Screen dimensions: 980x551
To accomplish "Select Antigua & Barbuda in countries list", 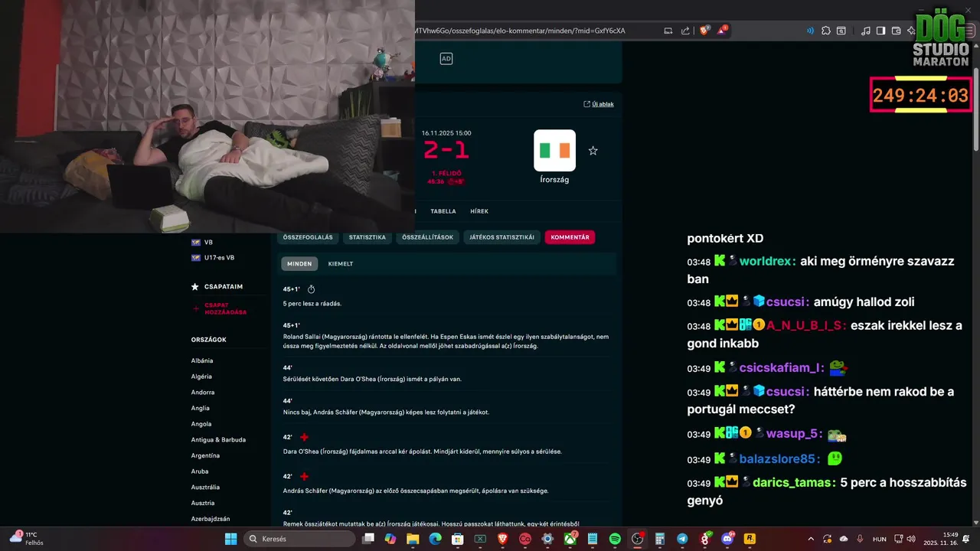I will tap(218, 440).
